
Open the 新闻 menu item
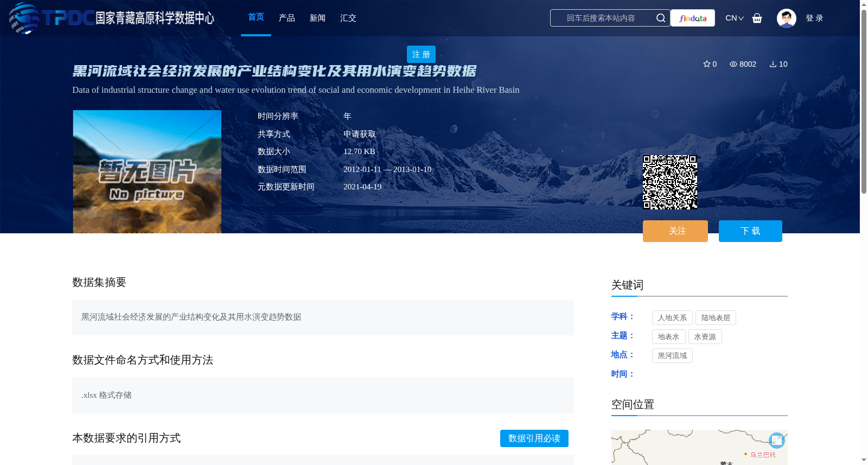tap(317, 18)
